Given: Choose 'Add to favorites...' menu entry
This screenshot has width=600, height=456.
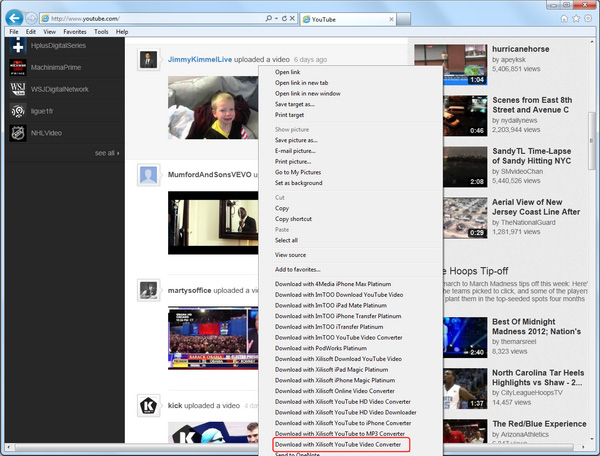Looking at the screenshot, I should (297, 269).
